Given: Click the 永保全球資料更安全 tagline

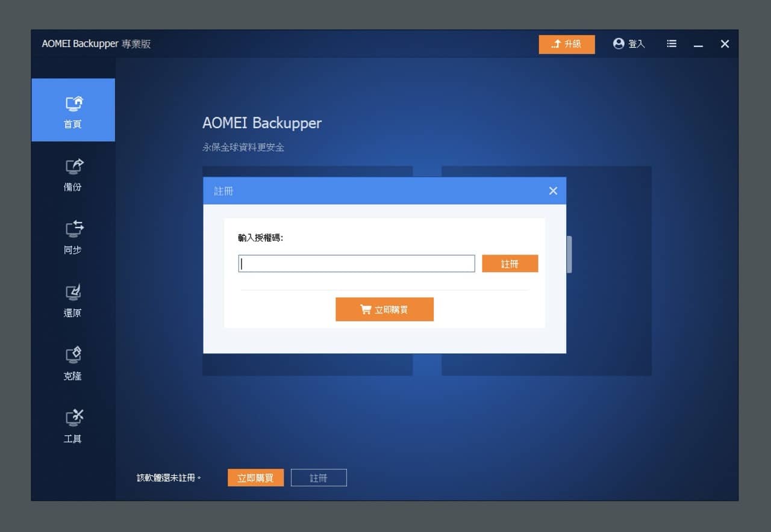Looking at the screenshot, I should pyautogui.click(x=243, y=147).
